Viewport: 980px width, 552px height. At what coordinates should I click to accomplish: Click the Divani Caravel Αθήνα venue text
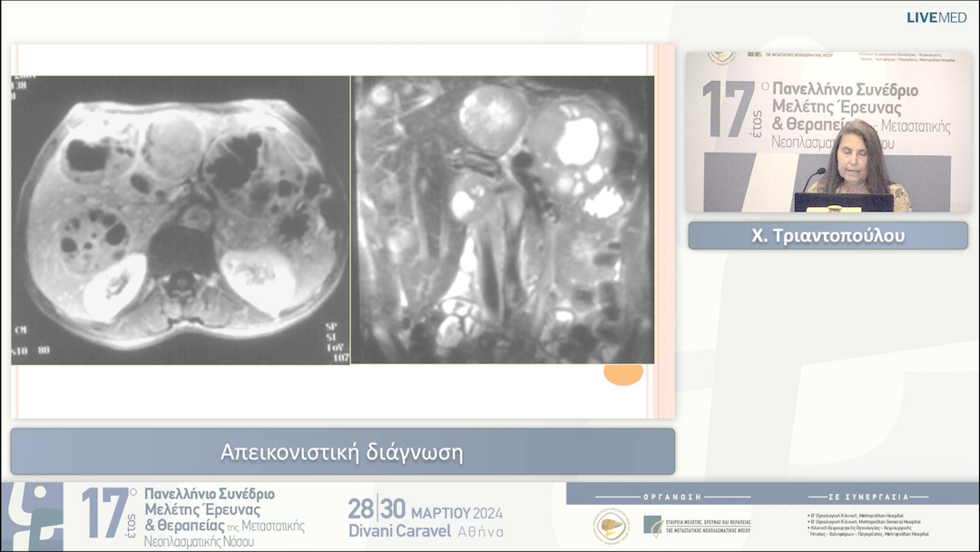click(425, 531)
